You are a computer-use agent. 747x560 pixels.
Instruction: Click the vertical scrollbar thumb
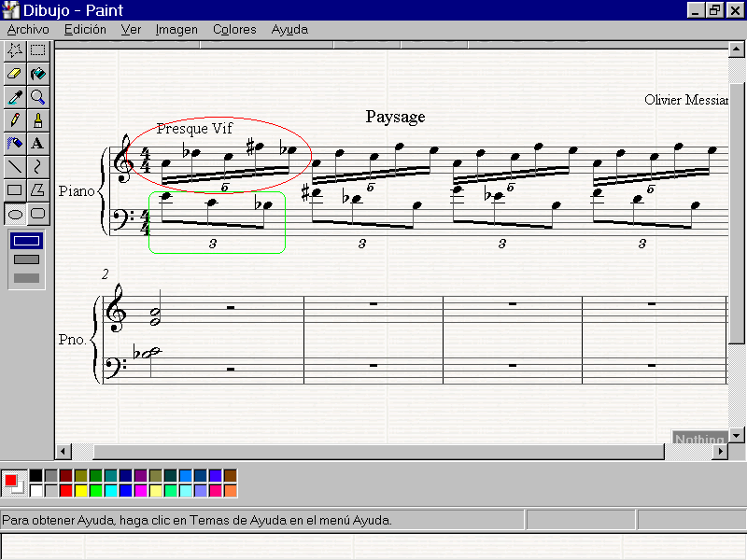point(737,213)
